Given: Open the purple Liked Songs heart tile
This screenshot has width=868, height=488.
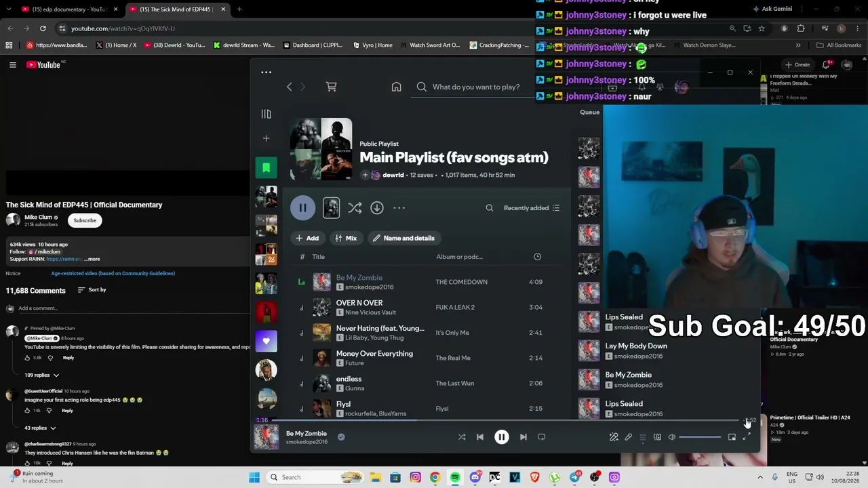Looking at the screenshot, I should [267, 341].
